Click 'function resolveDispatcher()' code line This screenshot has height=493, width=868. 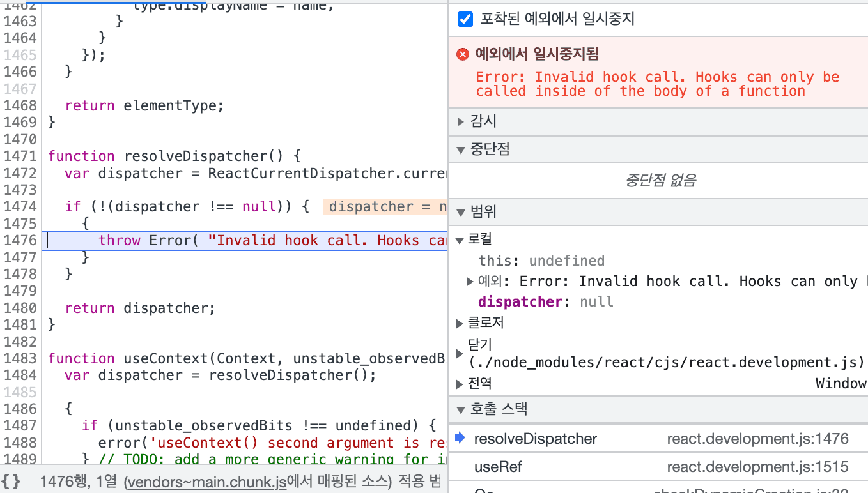coord(174,156)
